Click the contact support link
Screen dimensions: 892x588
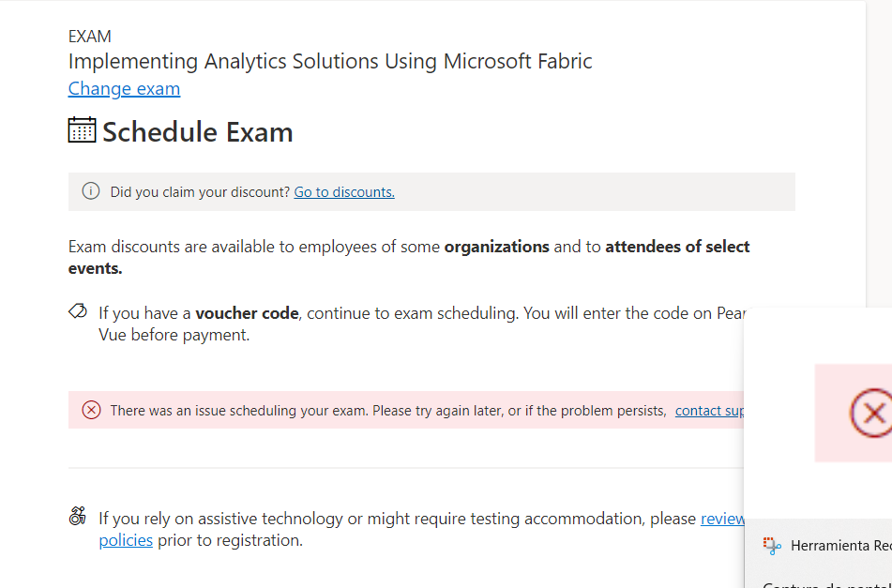(x=710, y=410)
